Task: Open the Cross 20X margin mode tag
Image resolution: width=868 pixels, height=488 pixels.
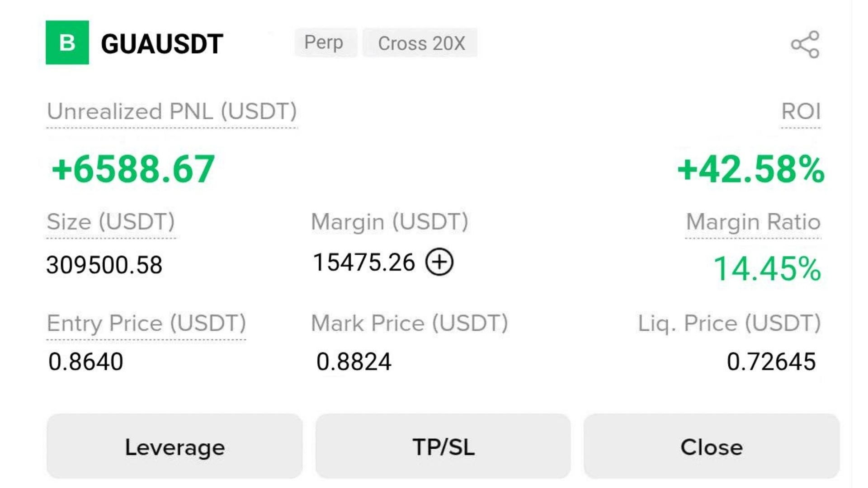Action: pos(421,43)
